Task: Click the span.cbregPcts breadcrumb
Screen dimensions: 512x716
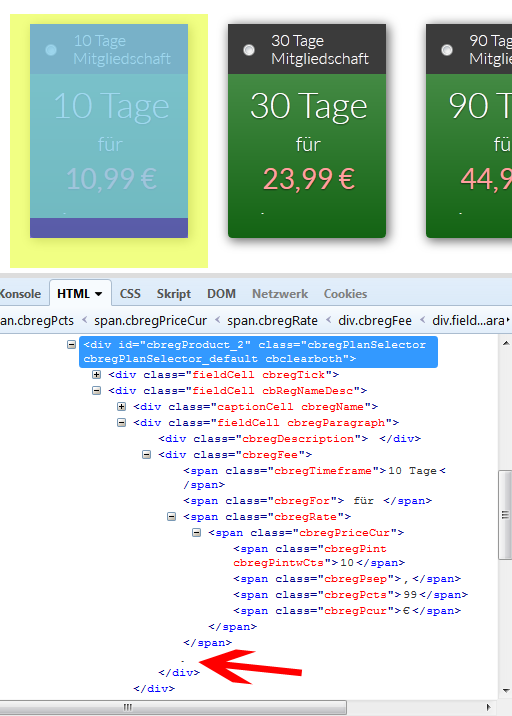Action: click(37, 321)
